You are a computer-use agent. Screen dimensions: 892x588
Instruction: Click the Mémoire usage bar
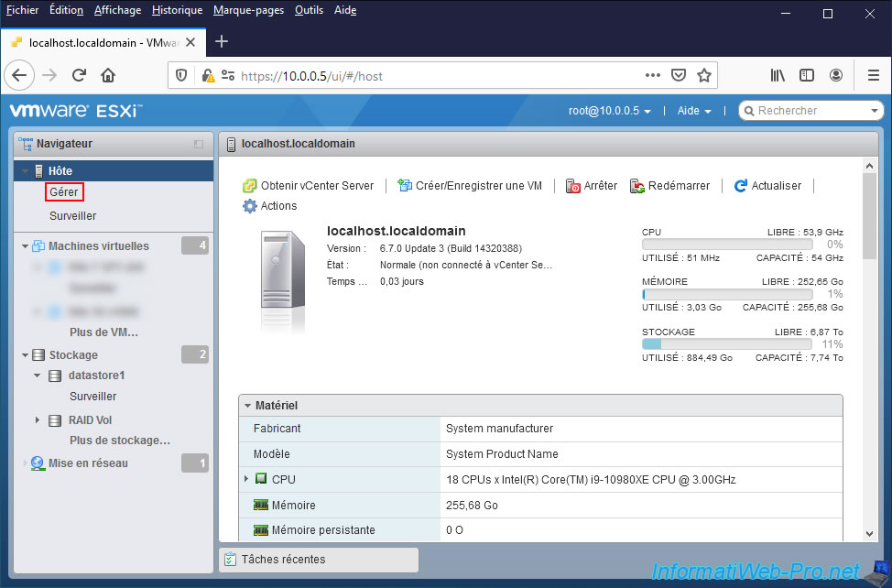(x=727, y=295)
